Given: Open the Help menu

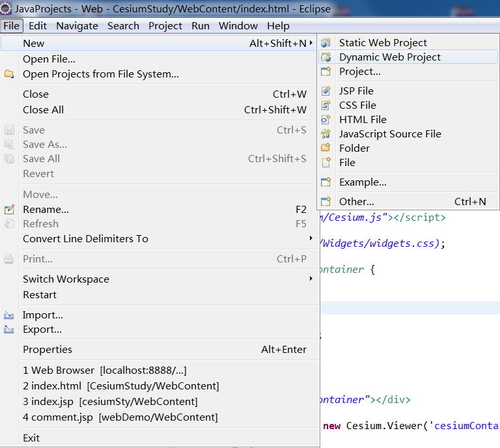Looking at the screenshot, I should pos(278,26).
